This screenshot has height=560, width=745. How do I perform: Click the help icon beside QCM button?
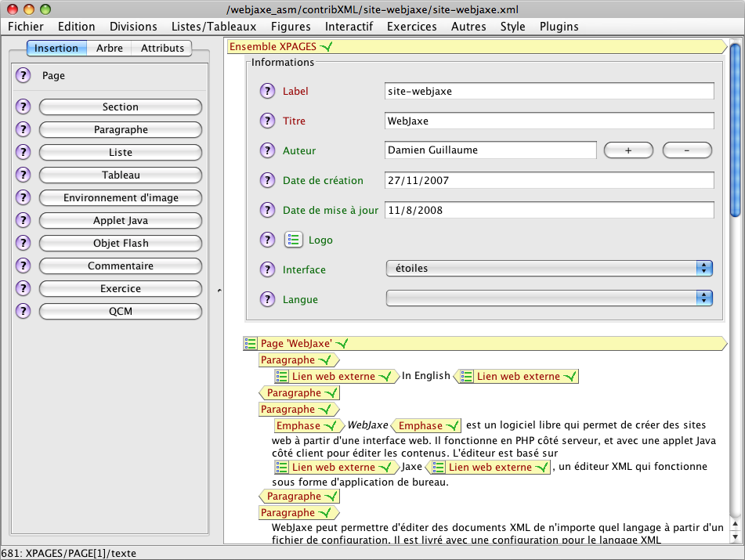(x=23, y=312)
